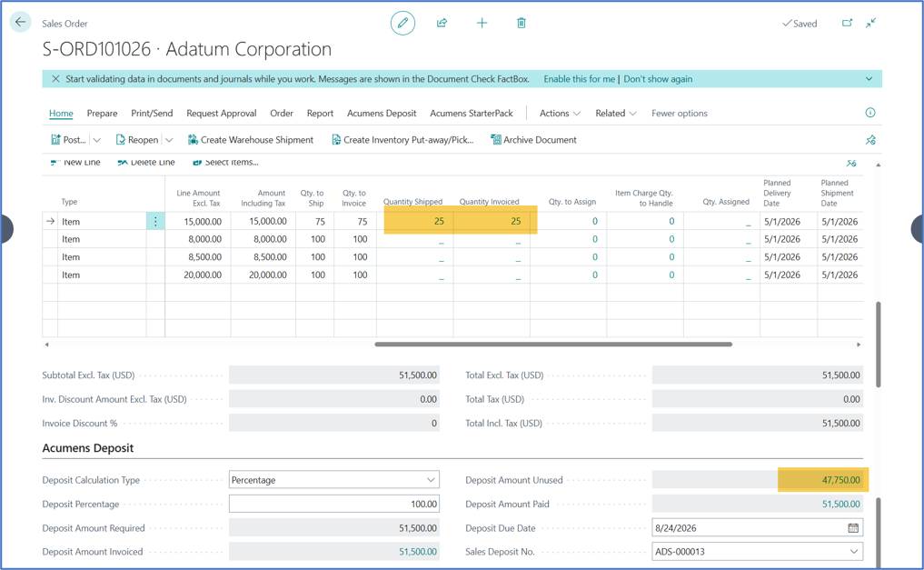
Task: Click the trash delete icon
Action: click(521, 23)
